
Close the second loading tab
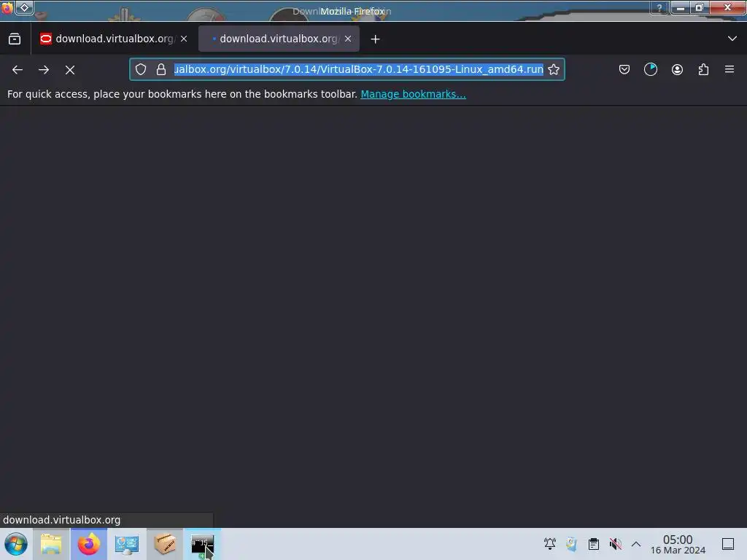pyautogui.click(x=348, y=39)
